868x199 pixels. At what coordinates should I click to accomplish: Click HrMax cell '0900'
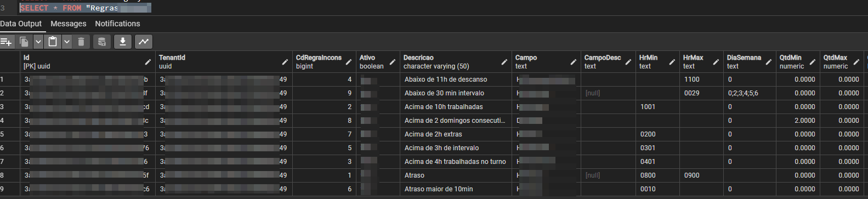click(701, 175)
